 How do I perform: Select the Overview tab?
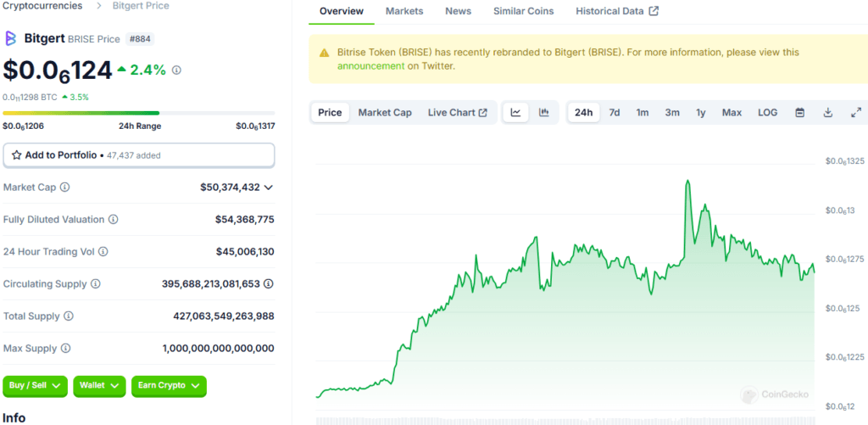click(342, 11)
